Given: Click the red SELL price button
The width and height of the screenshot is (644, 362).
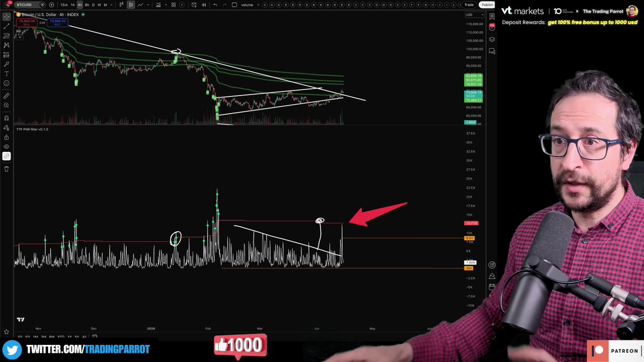Looking at the screenshot, I should pyautogui.click(x=26, y=23).
